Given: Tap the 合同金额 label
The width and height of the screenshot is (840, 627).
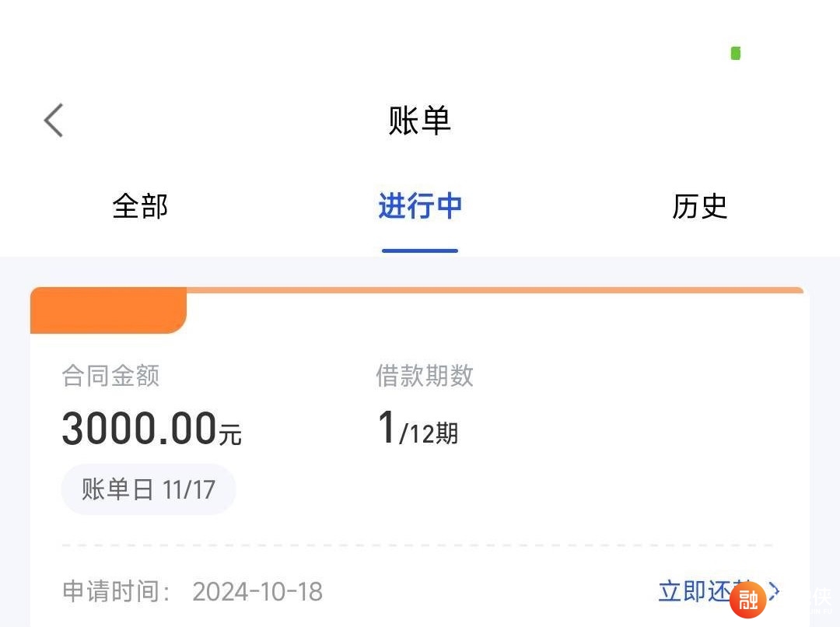Looking at the screenshot, I should click(x=110, y=375).
